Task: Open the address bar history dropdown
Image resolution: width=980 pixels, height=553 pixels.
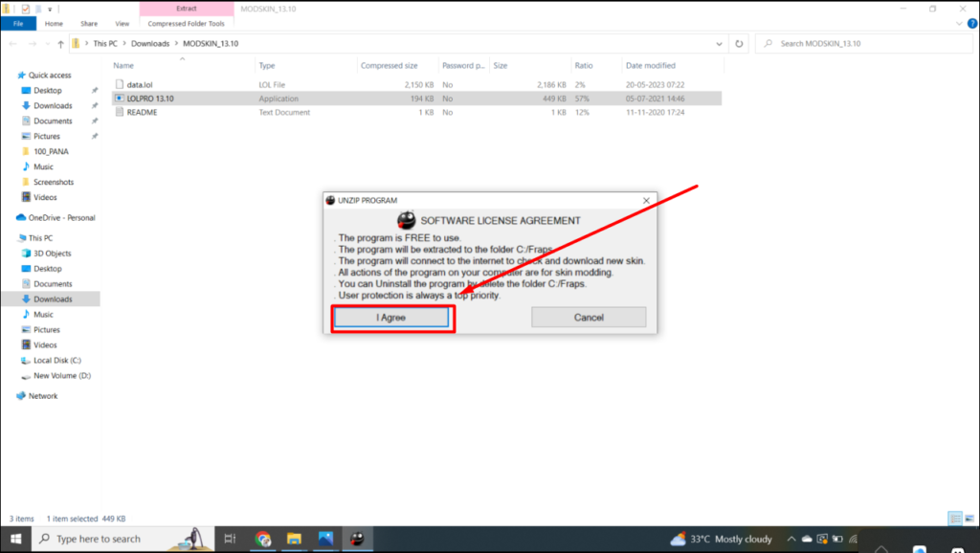Action: pos(718,43)
